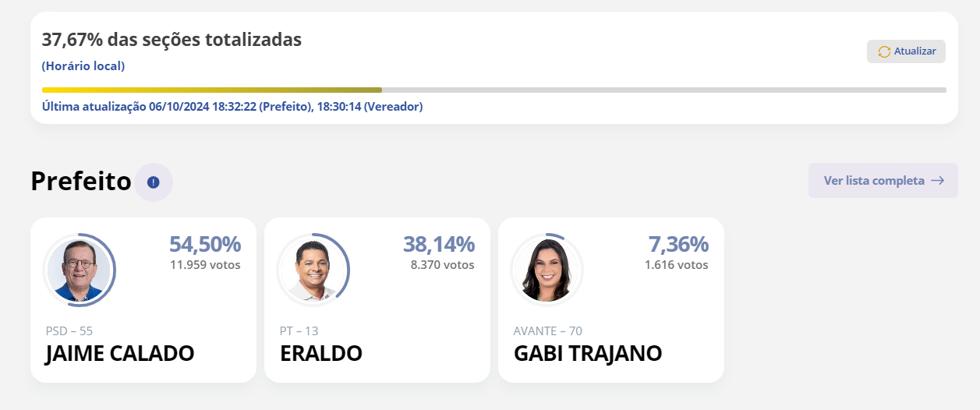Click the Horário local link
The width and height of the screenshot is (980, 410).
pyautogui.click(x=83, y=66)
